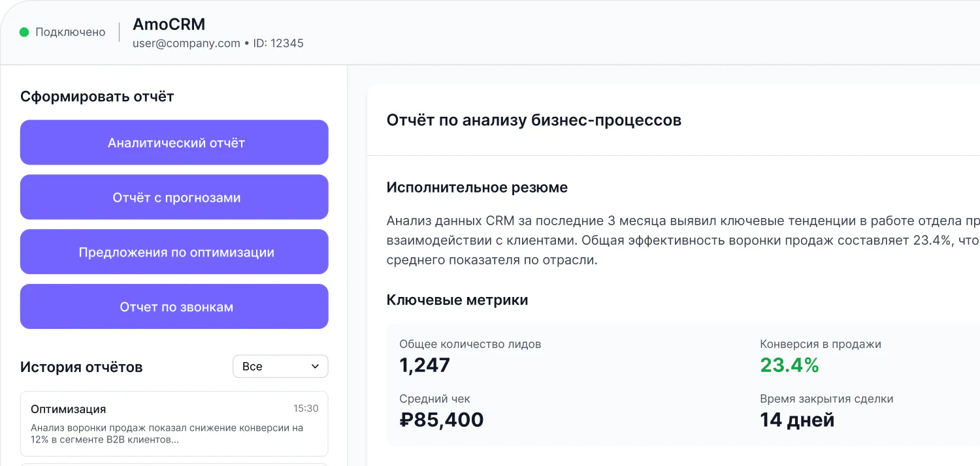Click the Средний чек label
Viewport: 980px width, 466px height.
point(434,399)
